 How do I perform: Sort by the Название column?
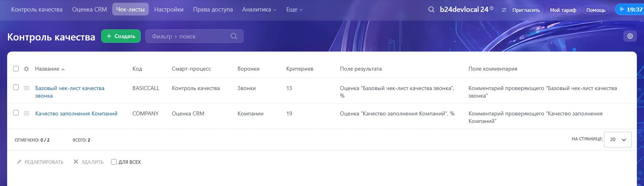pos(50,69)
